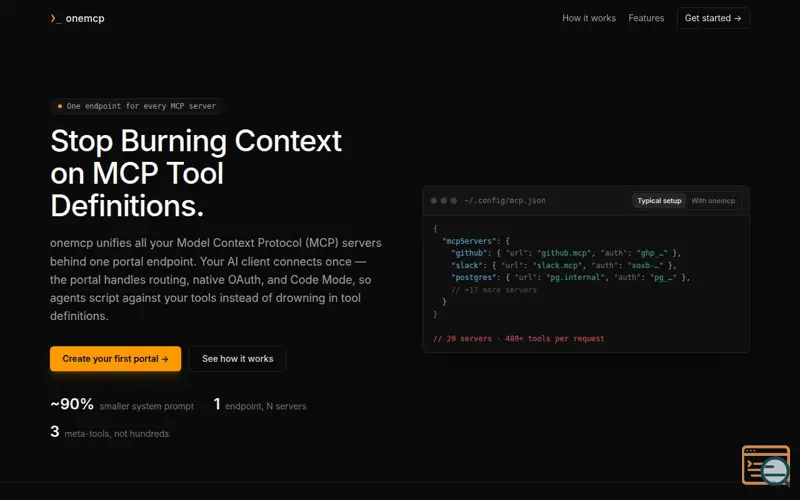800x500 pixels.
Task: Click the 1 endpoint, N servers stat
Action: (x=260, y=405)
